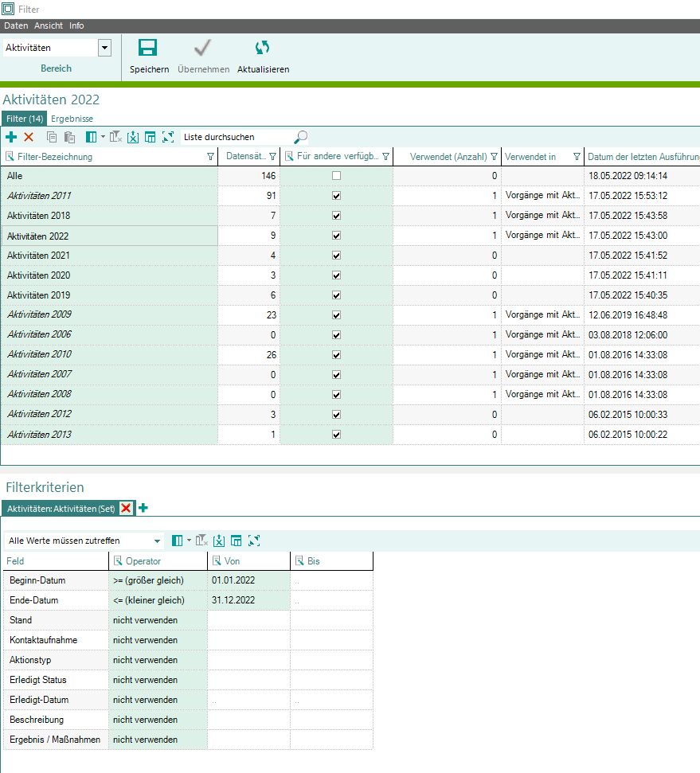Click the Operator column header
The image size is (700, 773).
pyautogui.click(x=158, y=561)
